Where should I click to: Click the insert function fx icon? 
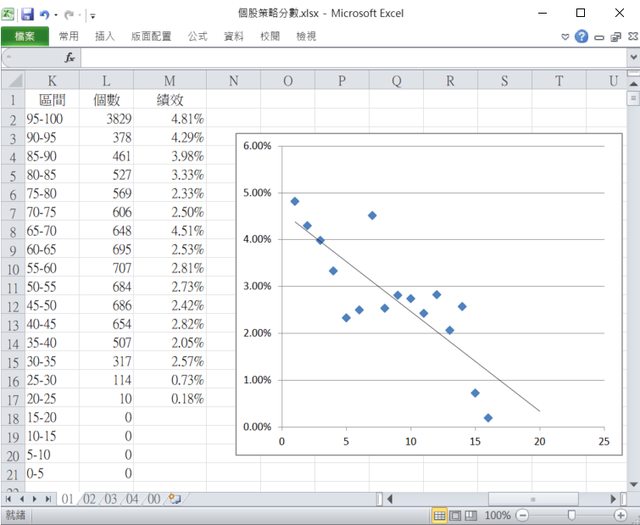click(70, 58)
